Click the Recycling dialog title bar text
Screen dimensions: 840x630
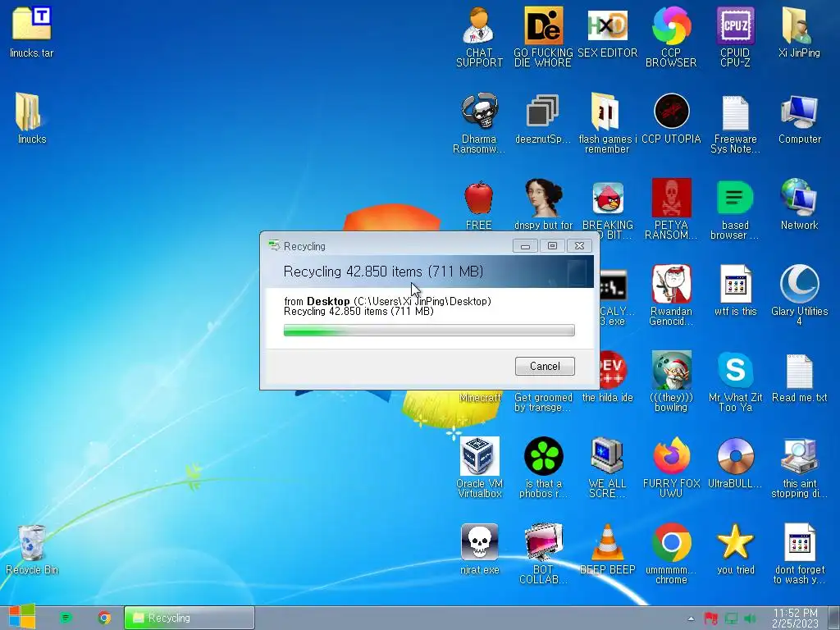coord(304,246)
